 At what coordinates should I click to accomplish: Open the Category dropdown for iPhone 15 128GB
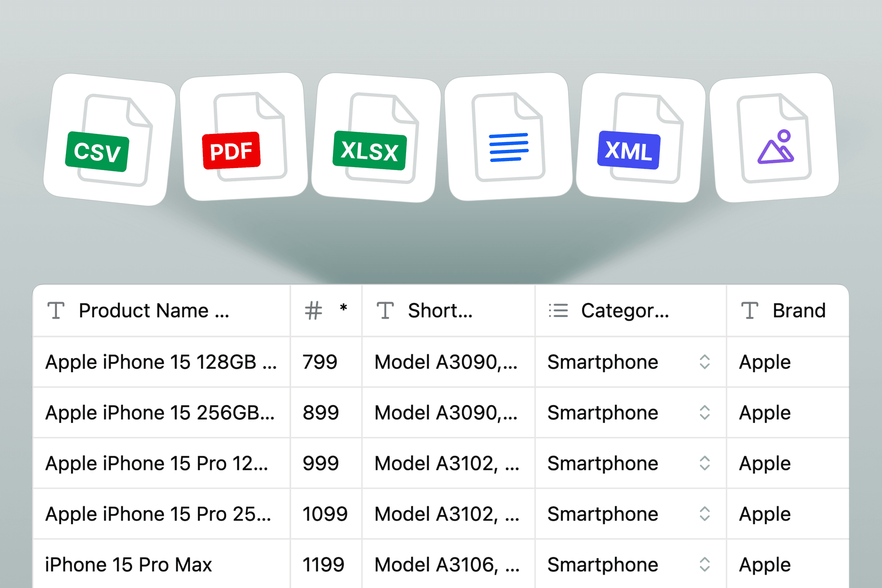(x=705, y=362)
